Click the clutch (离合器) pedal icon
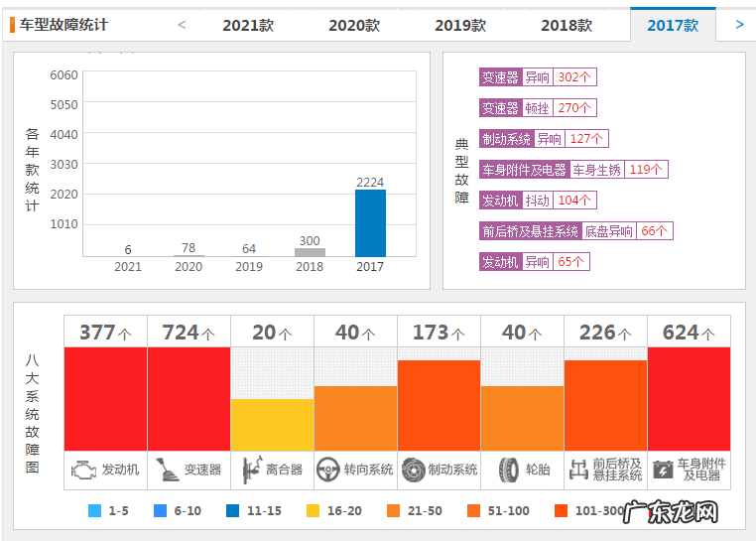 click(x=248, y=471)
